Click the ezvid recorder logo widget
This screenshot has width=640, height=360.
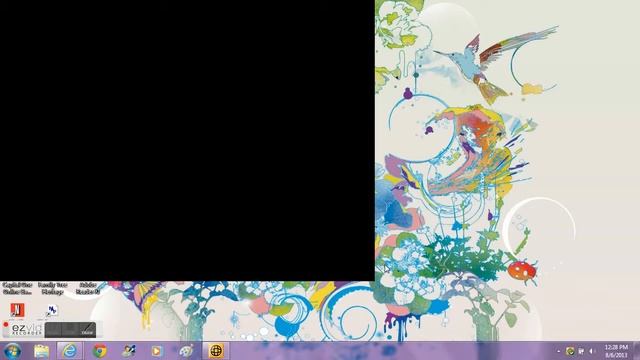27,329
